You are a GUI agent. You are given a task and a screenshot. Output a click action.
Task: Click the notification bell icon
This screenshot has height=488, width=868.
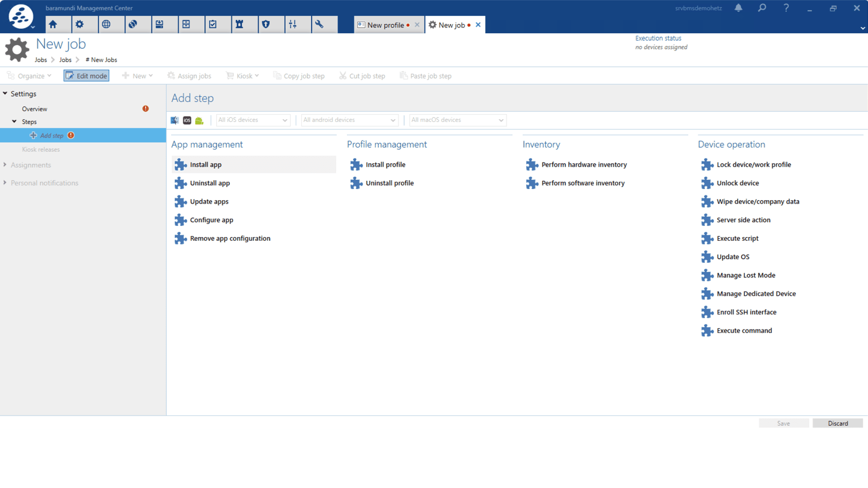click(738, 8)
